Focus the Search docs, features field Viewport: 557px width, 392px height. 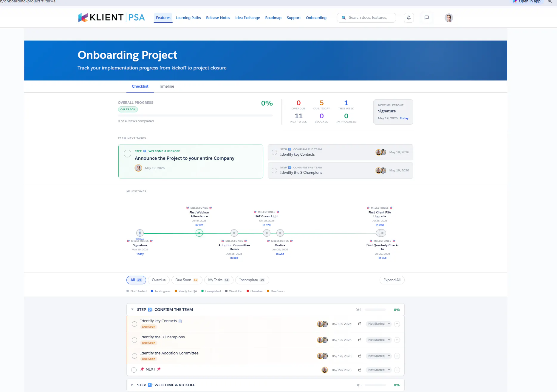(366, 18)
